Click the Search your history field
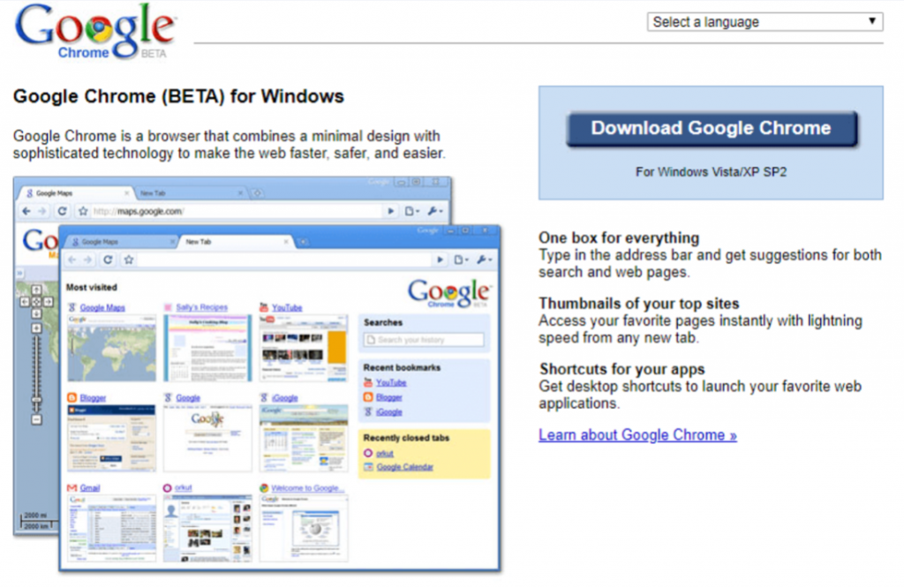Image resolution: width=904 pixels, height=588 pixels. [424, 340]
